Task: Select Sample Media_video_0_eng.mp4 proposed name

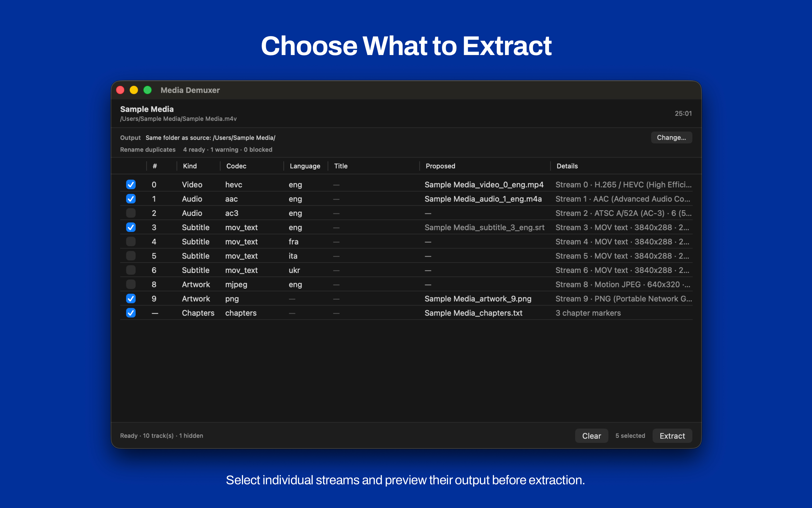Action: [484, 185]
